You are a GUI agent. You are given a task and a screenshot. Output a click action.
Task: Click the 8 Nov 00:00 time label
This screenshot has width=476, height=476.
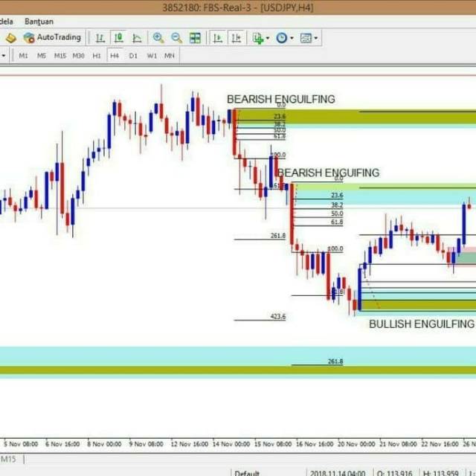tap(104, 444)
